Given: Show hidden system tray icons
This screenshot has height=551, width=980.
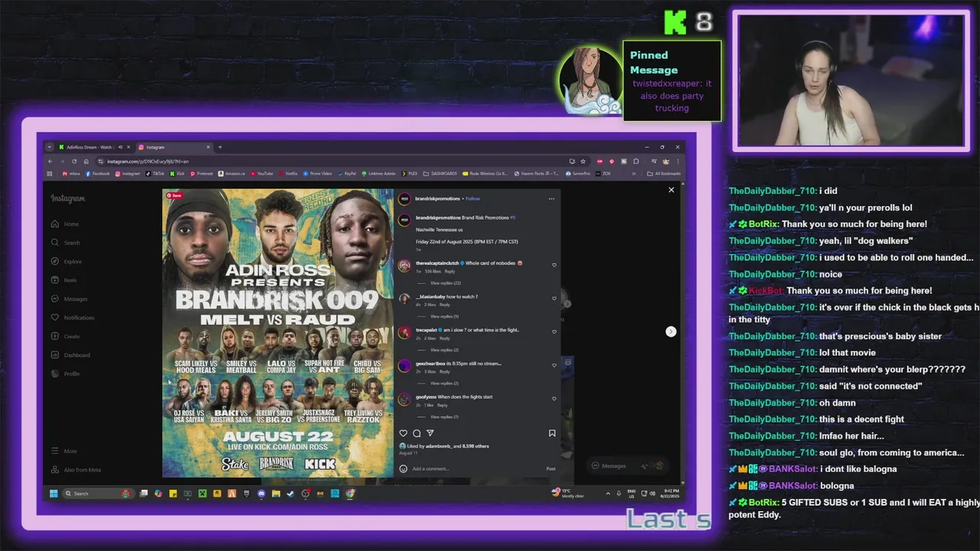Looking at the screenshot, I should [x=608, y=494].
